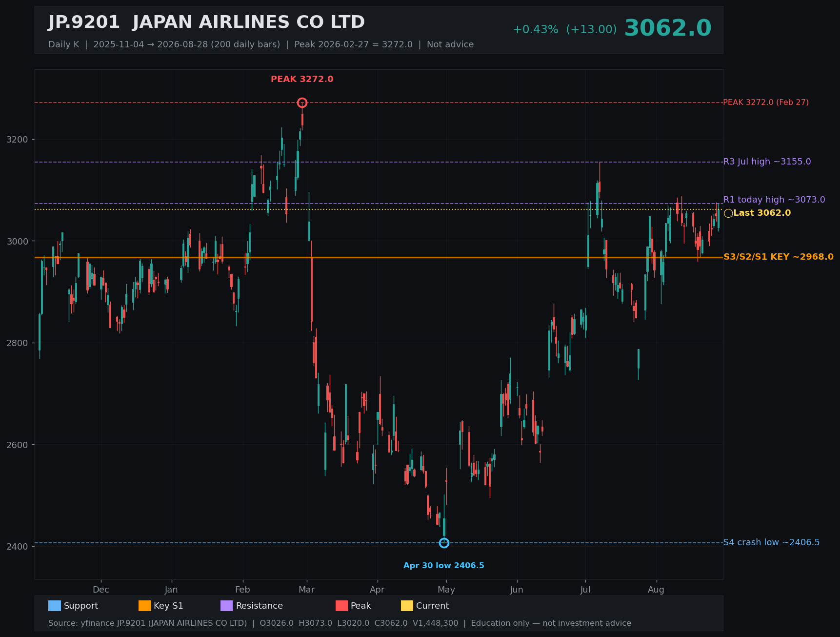Click the Last 3062.0 label text
This screenshot has width=840, height=637.
[762, 213]
